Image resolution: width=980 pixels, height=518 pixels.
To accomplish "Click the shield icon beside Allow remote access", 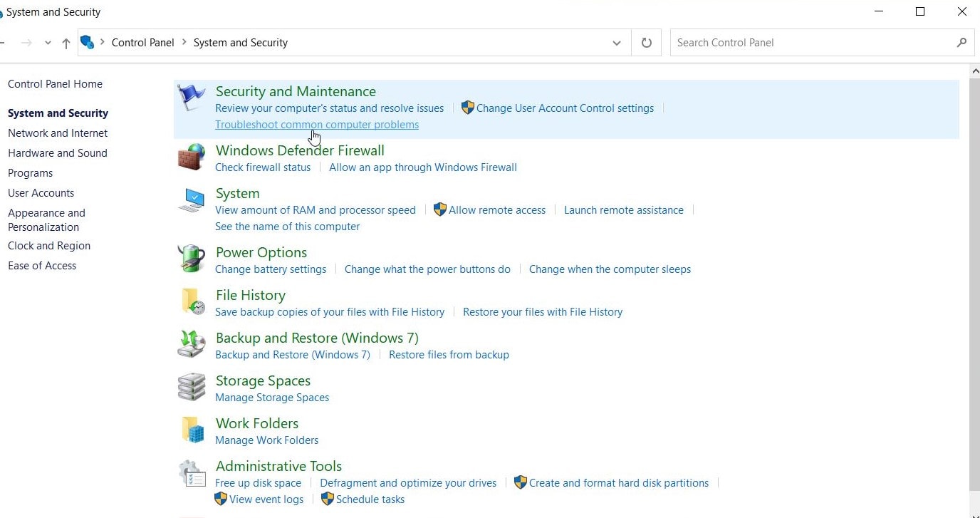I will point(440,209).
